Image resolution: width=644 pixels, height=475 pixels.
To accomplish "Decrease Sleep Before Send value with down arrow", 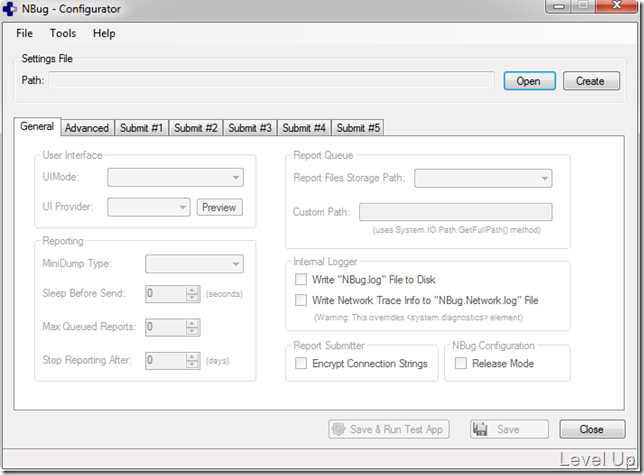I will pos(192,298).
